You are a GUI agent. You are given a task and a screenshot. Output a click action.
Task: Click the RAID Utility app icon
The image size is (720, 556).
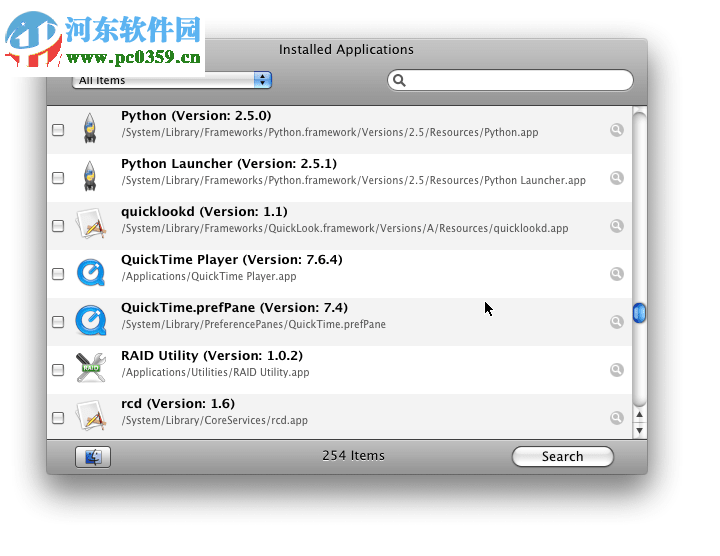[91, 368]
